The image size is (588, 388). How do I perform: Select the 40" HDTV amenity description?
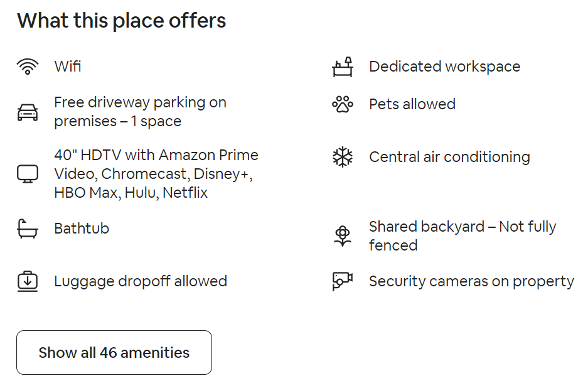click(x=156, y=174)
